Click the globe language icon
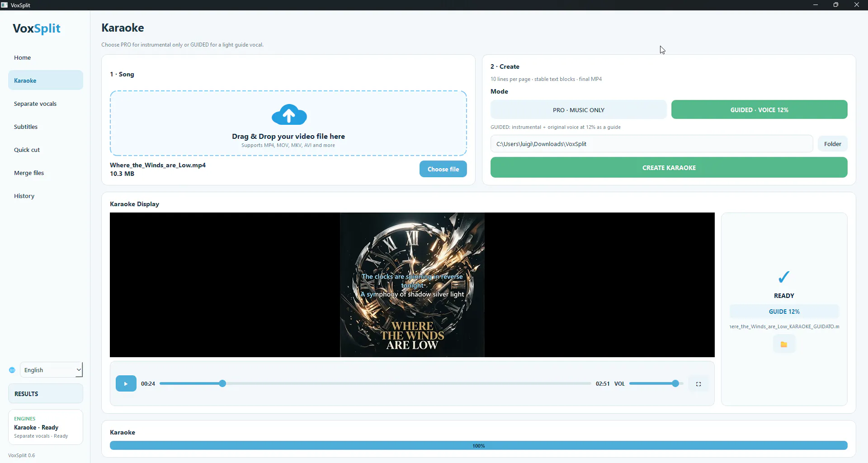Viewport: 868px width, 463px height. point(12,370)
